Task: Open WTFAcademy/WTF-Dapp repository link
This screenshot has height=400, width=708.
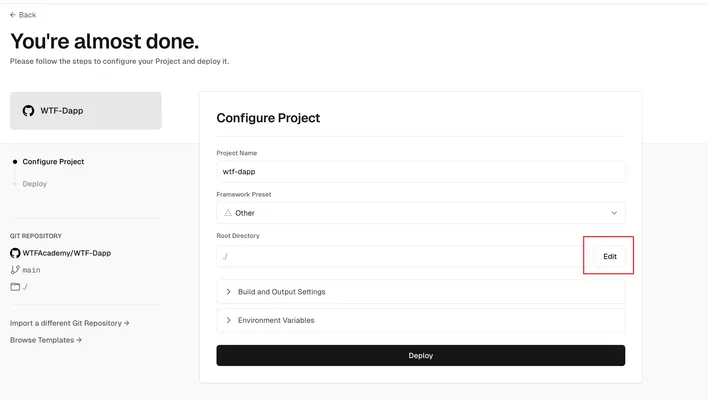Action: 67,253
